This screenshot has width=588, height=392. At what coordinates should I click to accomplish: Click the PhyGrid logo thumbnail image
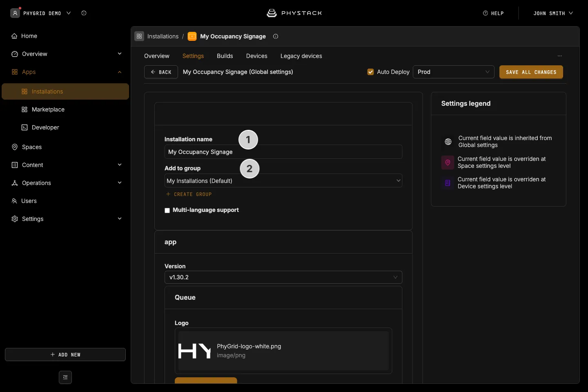[195, 351]
